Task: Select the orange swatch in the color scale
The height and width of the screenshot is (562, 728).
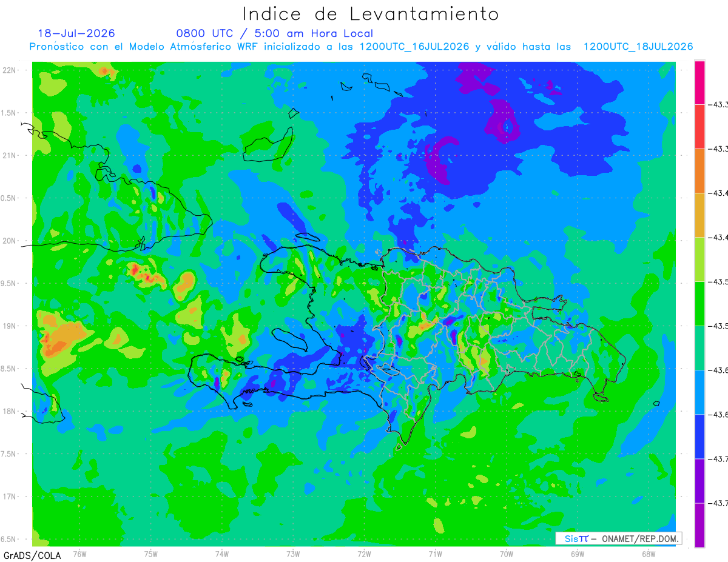Action: coord(699,171)
